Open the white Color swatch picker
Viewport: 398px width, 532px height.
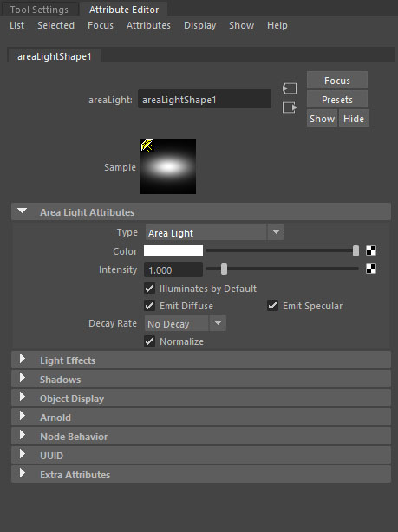coord(173,251)
